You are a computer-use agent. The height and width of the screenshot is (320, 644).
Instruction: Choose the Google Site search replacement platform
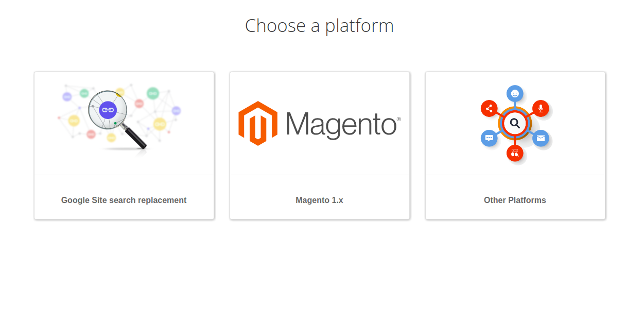pyautogui.click(x=124, y=146)
